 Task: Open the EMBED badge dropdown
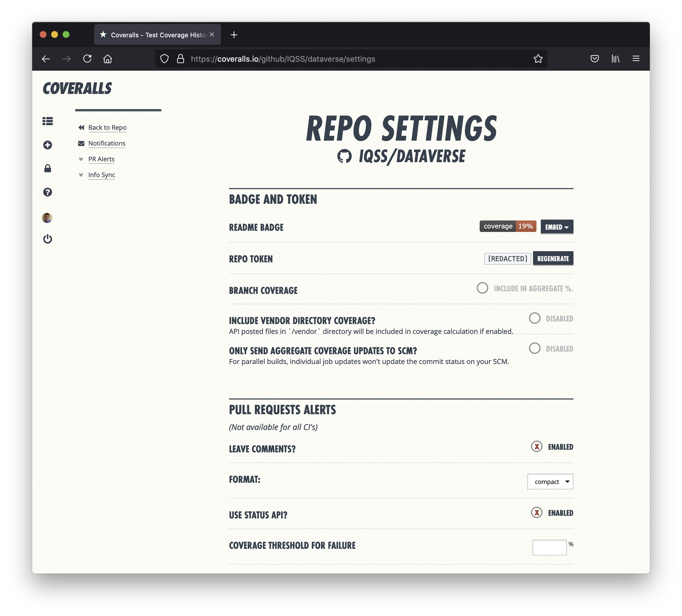point(557,227)
